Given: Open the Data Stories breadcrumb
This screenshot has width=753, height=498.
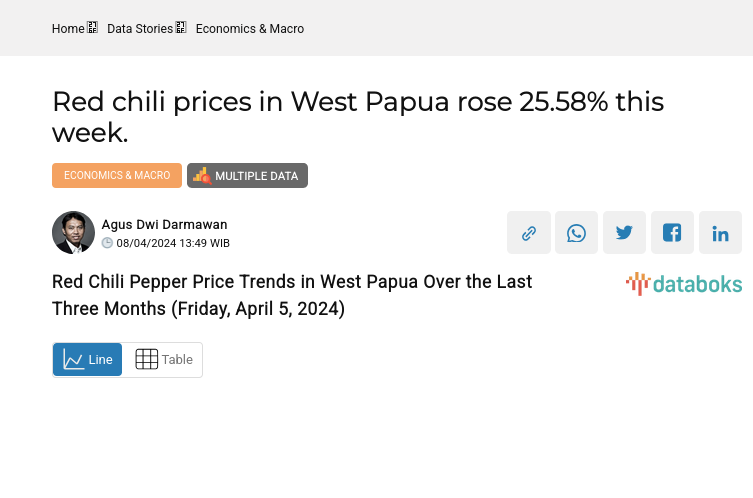Looking at the screenshot, I should [x=140, y=29].
